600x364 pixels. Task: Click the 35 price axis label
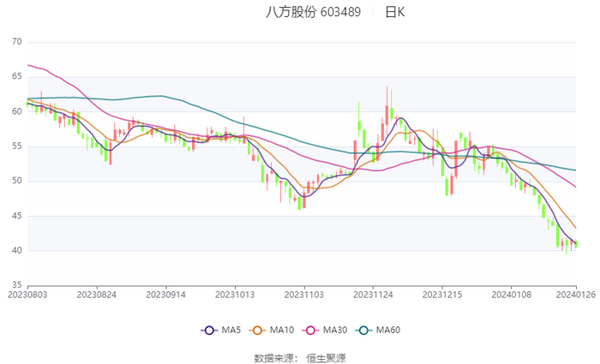click(x=16, y=285)
